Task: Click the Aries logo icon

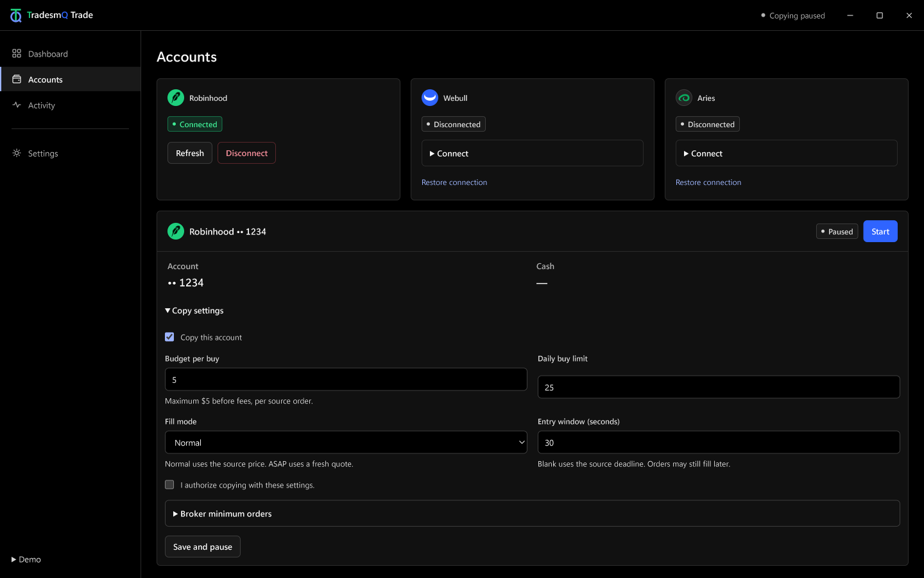Action: (x=684, y=98)
